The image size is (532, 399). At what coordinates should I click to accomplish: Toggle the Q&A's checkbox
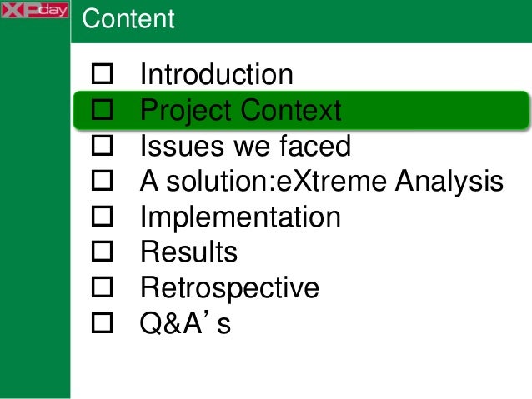pos(102,322)
